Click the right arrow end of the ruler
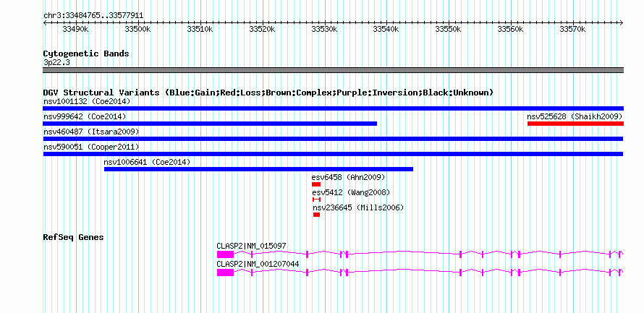644x313 pixels. 622,23
